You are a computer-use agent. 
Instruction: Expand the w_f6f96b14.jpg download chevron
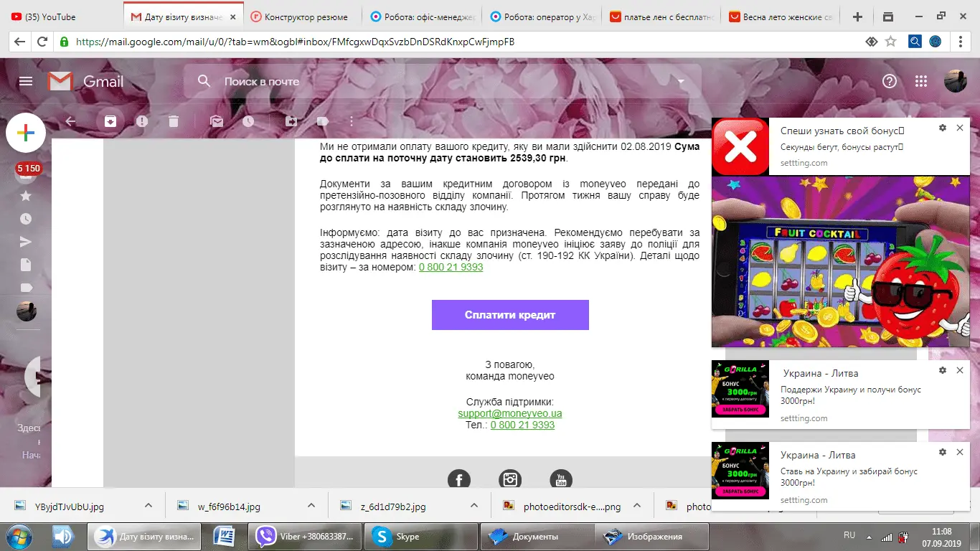coord(311,505)
